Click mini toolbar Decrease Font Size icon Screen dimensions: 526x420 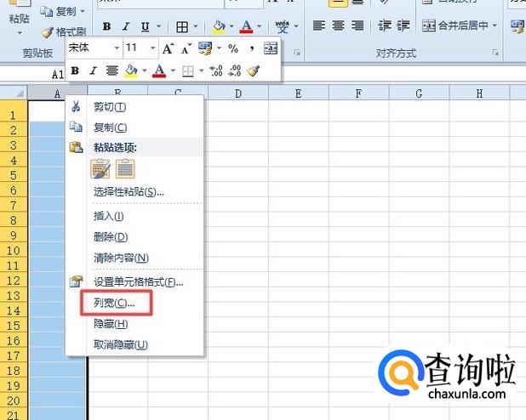pos(186,49)
